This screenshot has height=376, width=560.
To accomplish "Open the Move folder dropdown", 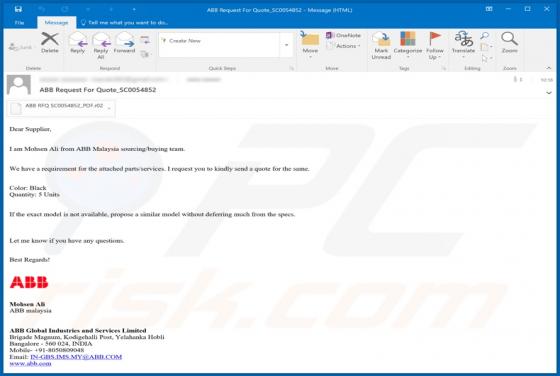I will click(x=310, y=46).
